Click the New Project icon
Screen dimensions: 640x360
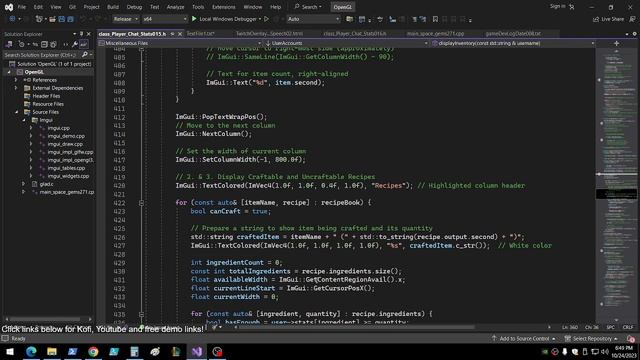pos(39,19)
